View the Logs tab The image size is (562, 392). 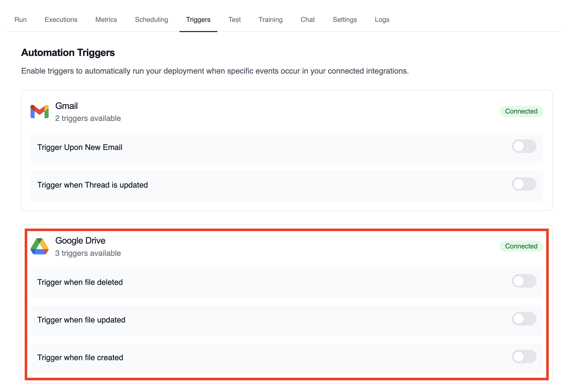[x=382, y=20]
